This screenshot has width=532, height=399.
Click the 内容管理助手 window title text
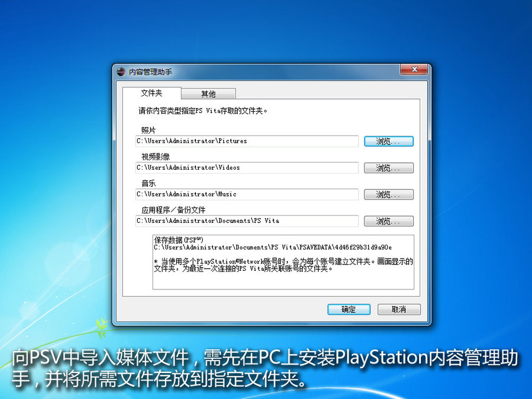coord(151,72)
